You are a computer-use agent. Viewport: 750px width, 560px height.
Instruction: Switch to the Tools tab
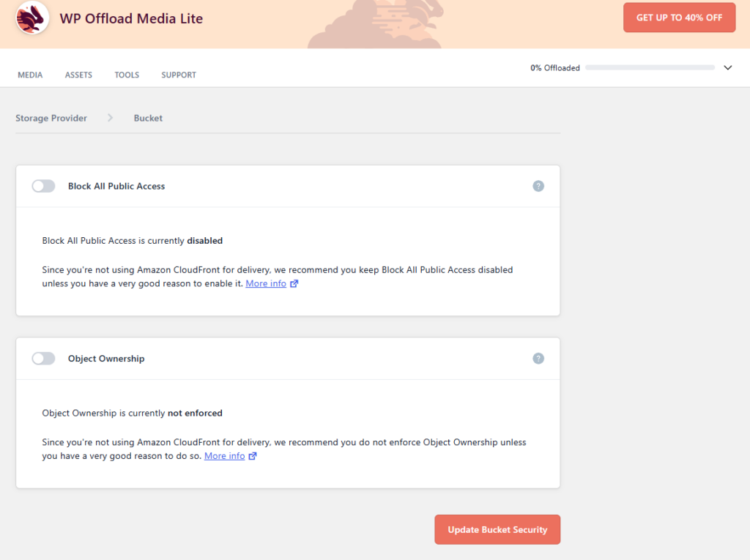coord(127,75)
